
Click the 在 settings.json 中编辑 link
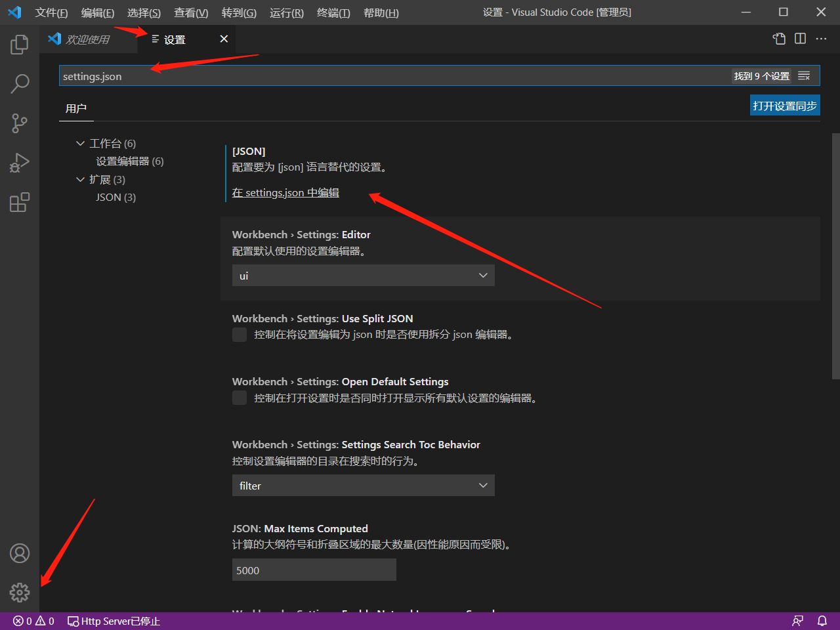tap(285, 193)
